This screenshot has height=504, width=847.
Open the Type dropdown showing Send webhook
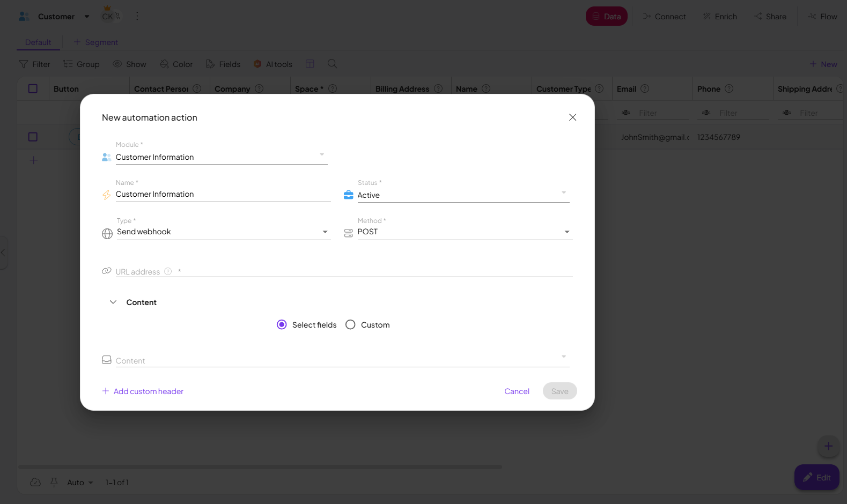click(x=223, y=232)
